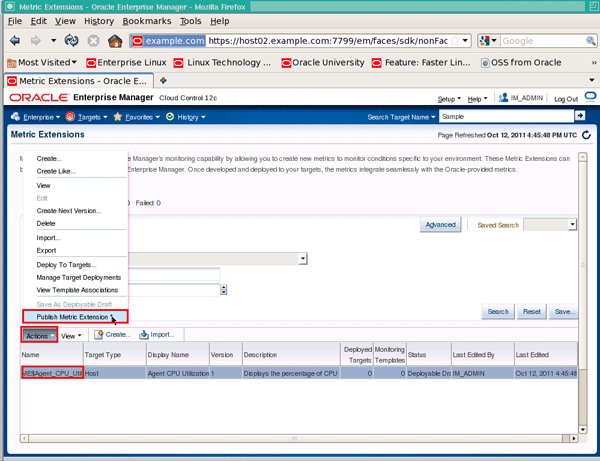Open the Oracle University bookmark
The height and width of the screenshot is (461, 600).
[323, 62]
